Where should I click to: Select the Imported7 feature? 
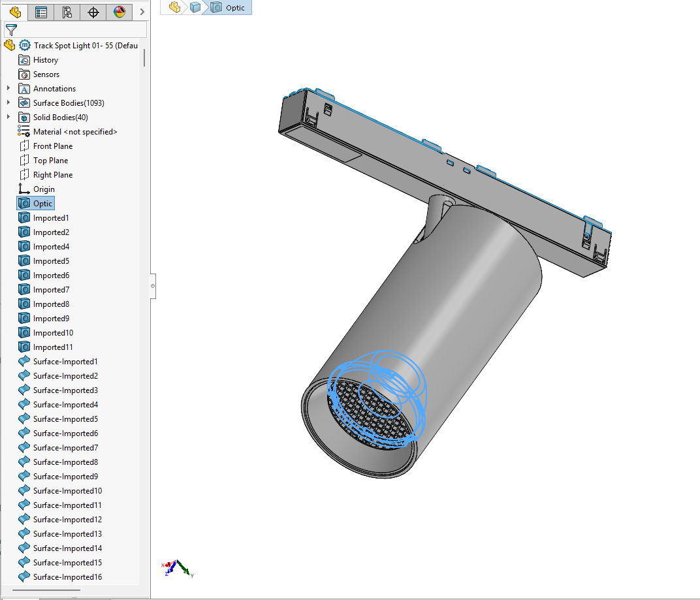tap(51, 290)
